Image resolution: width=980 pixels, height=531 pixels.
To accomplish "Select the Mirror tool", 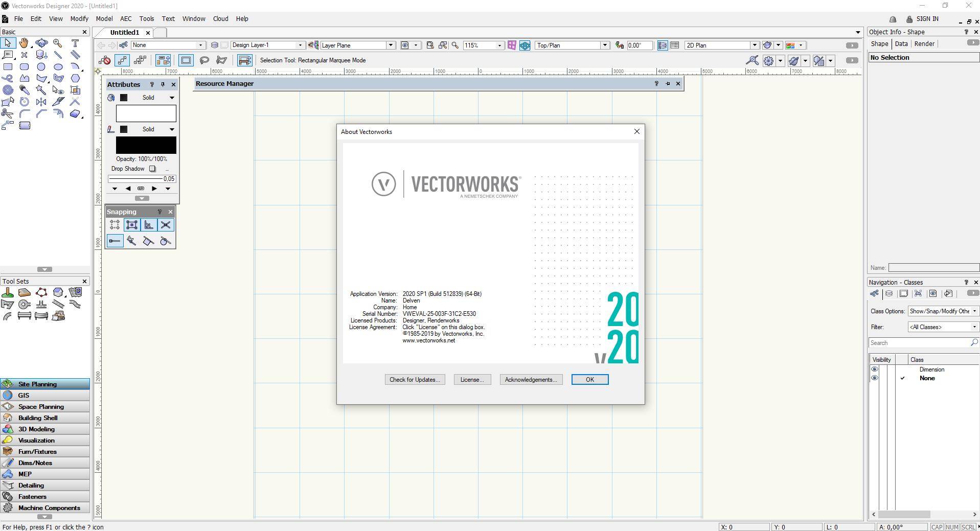I will coord(41,102).
